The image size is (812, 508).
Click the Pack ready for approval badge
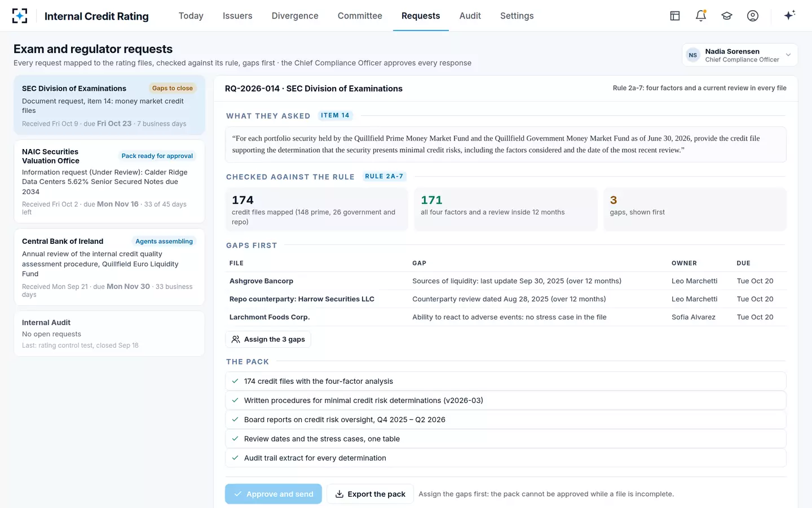[157, 156]
